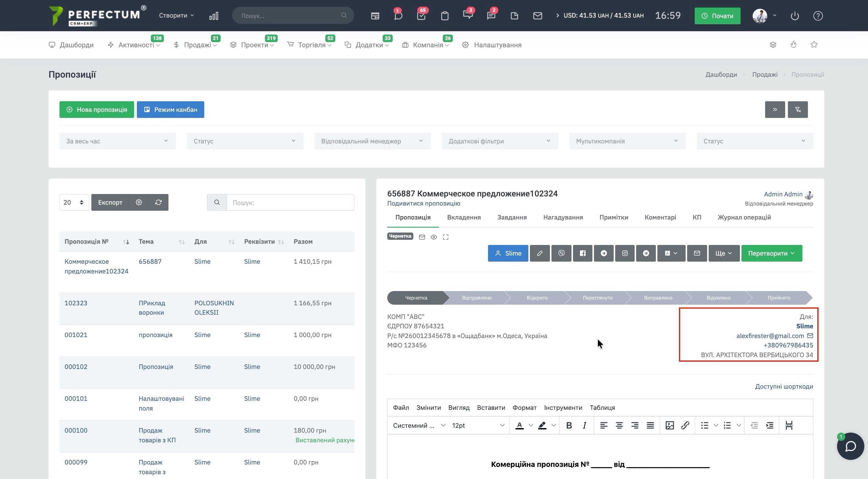Select the Відправлено status stage
Image resolution: width=868 pixels, height=479 pixels.
[x=476, y=298]
